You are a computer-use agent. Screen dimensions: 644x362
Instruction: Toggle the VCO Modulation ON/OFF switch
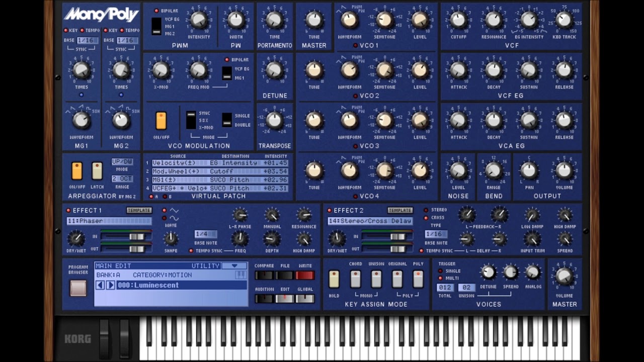coord(161,121)
